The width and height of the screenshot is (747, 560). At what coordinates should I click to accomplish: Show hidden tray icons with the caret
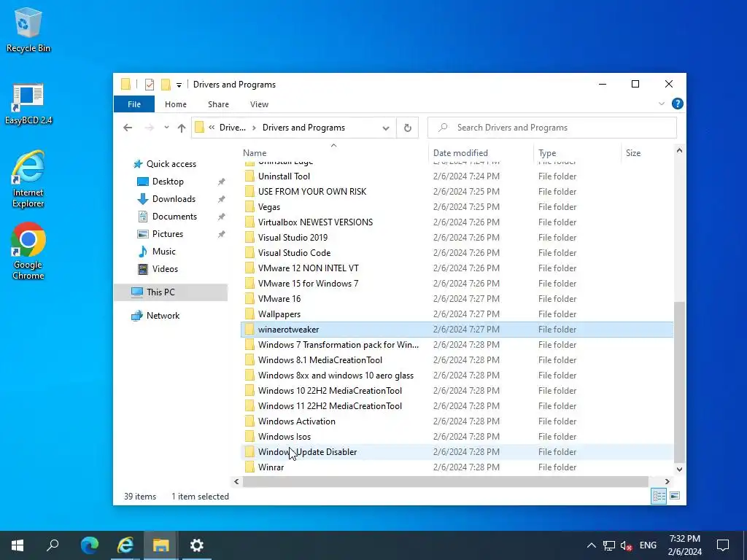point(591,545)
